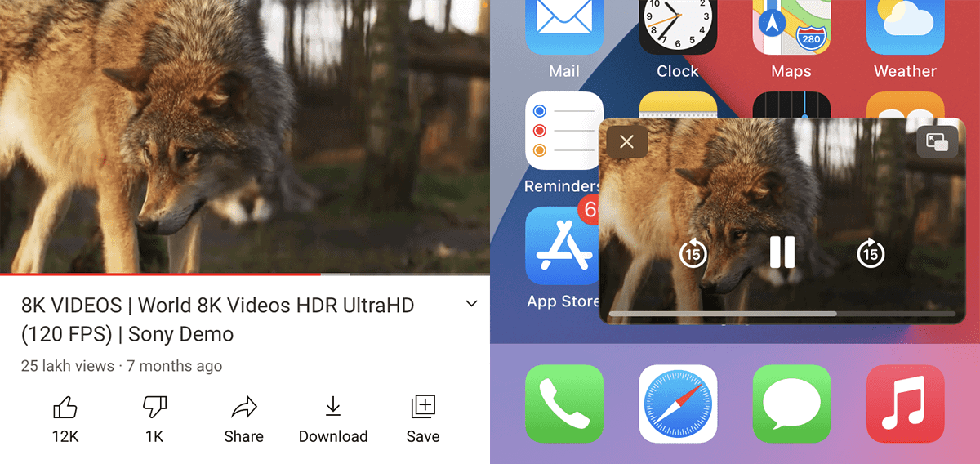
Task: Download the 8K video
Action: (x=332, y=408)
